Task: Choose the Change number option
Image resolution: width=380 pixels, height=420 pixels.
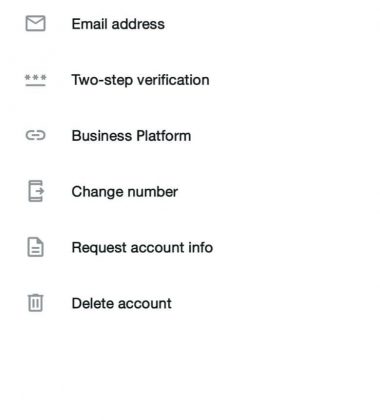Action: [x=190, y=192]
